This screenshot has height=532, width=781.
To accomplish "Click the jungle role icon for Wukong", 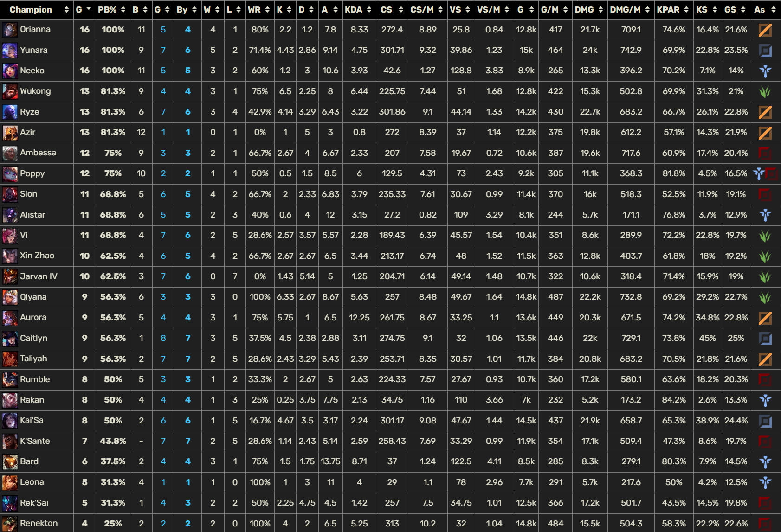I will point(765,91).
